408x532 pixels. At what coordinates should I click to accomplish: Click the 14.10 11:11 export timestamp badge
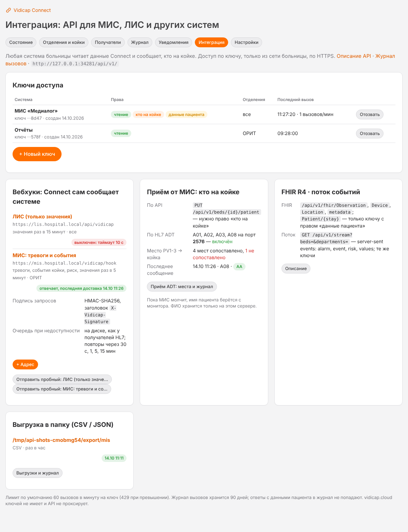pyautogui.click(x=114, y=458)
